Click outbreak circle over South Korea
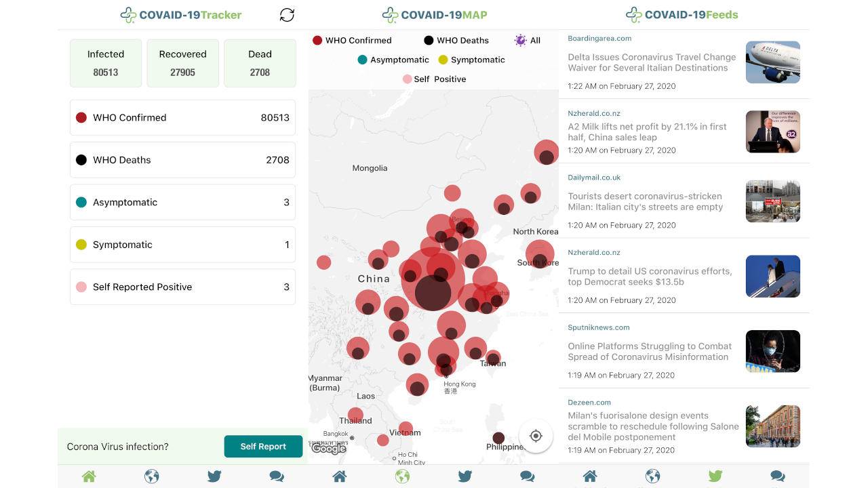This screenshot has width=868, height=488. tap(540, 254)
